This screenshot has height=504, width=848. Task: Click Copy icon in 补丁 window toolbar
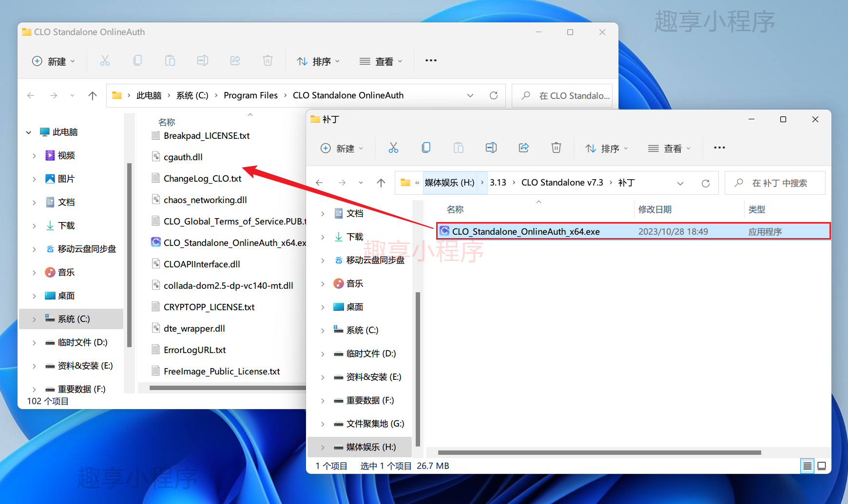(x=426, y=148)
